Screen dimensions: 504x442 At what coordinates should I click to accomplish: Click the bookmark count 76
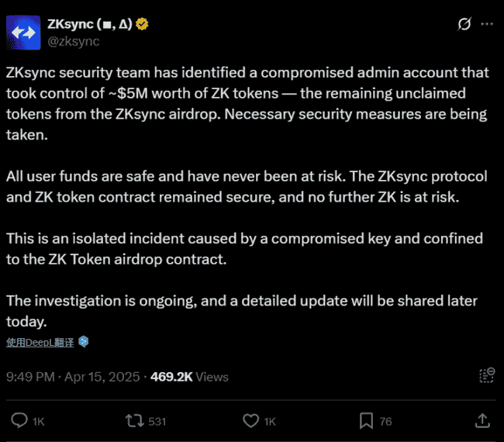(x=385, y=421)
